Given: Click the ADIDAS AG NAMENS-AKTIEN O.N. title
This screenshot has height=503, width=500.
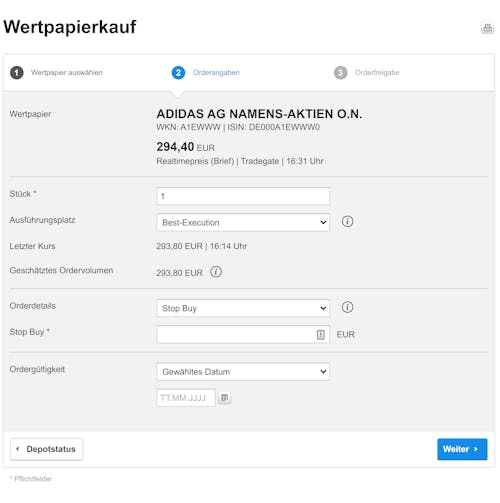Looking at the screenshot, I should [259, 114].
